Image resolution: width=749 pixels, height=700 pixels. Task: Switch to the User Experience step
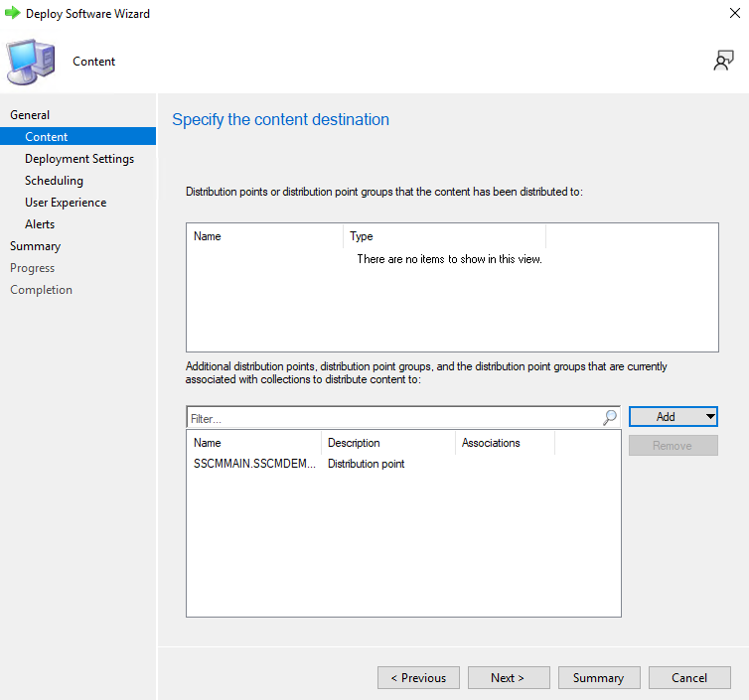pyautogui.click(x=66, y=203)
